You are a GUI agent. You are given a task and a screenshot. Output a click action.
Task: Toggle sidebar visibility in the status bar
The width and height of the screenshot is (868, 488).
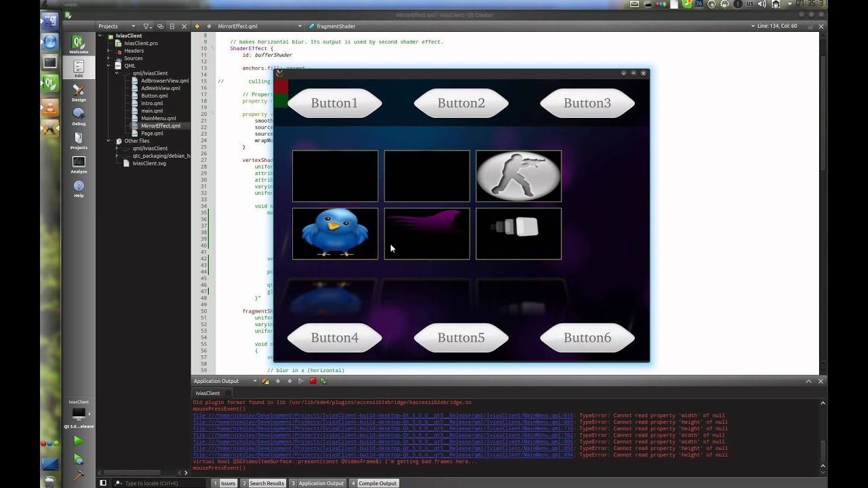coord(103,483)
